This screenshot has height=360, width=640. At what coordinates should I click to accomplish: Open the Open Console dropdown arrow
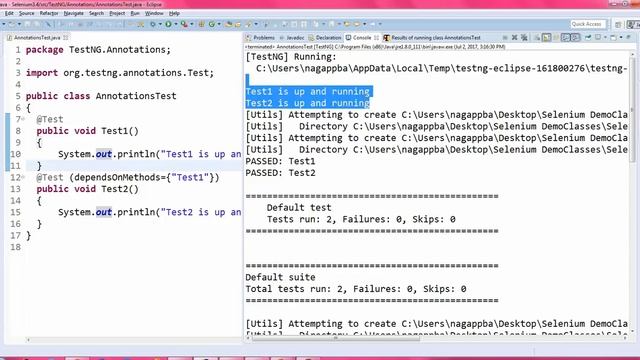(621, 38)
